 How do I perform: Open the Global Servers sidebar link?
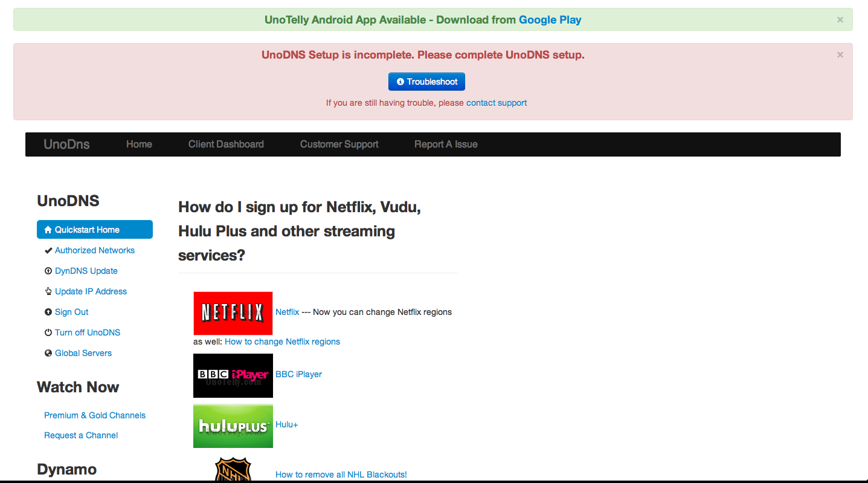[83, 353]
